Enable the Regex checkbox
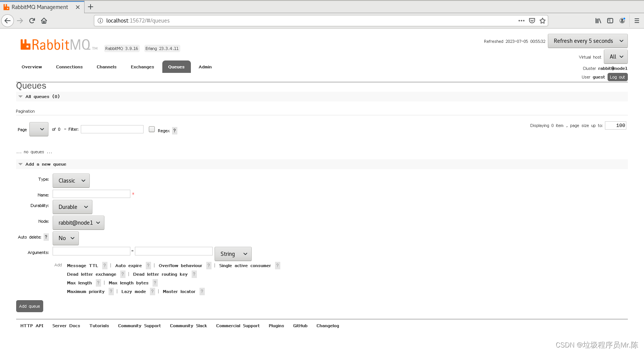Screen dimensions: 644x352 pyautogui.click(x=151, y=129)
